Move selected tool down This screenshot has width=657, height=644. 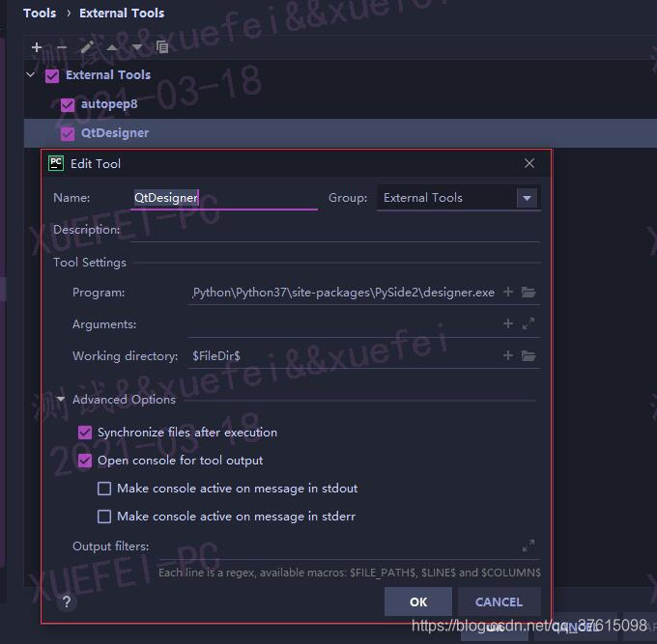(136, 47)
